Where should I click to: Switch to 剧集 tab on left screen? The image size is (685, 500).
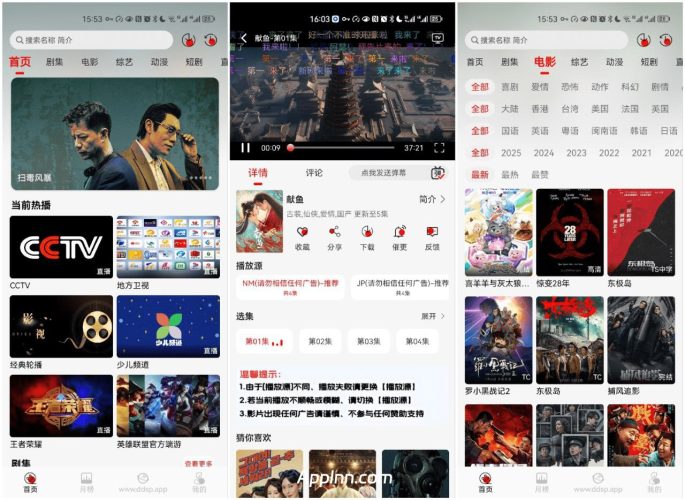tap(55, 62)
